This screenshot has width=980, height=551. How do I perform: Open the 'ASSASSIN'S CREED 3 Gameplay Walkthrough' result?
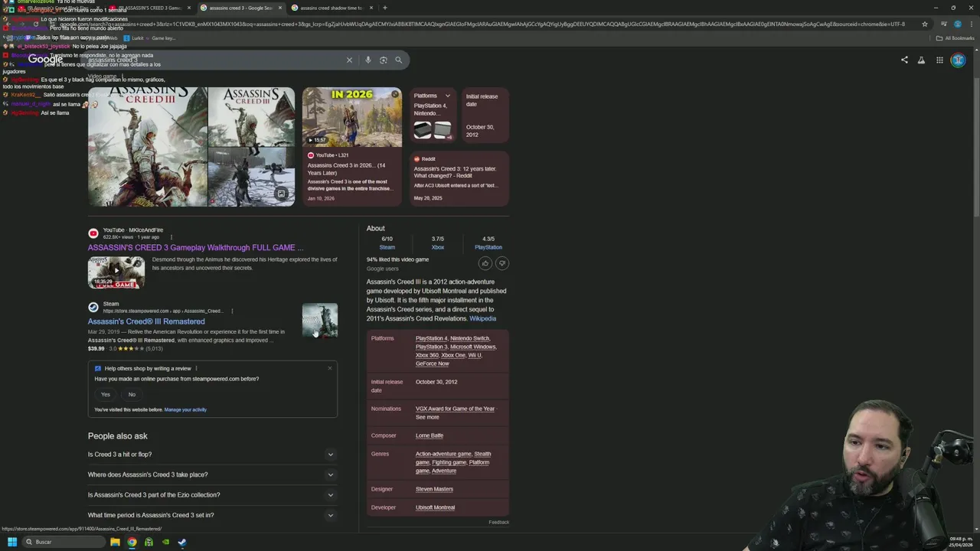195,248
